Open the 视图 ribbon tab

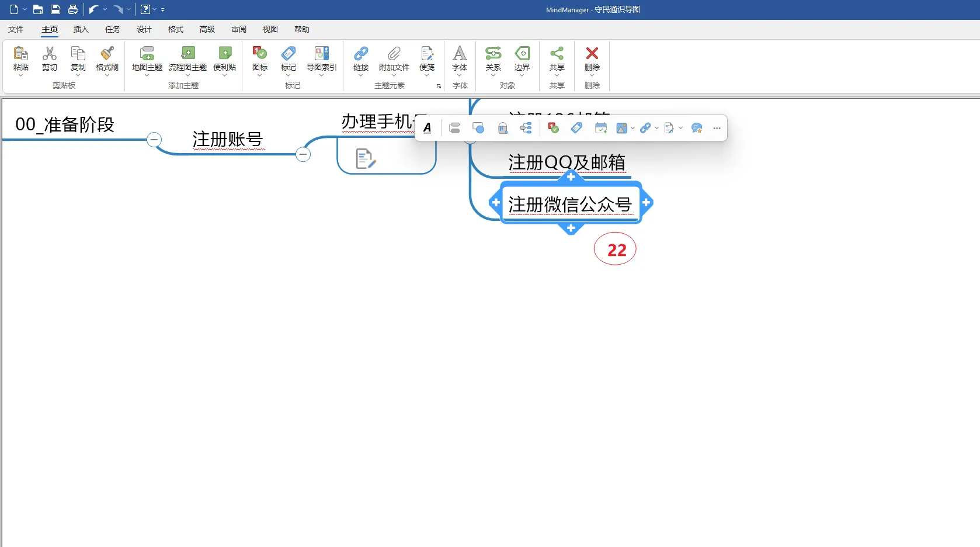pyautogui.click(x=270, y=29)
